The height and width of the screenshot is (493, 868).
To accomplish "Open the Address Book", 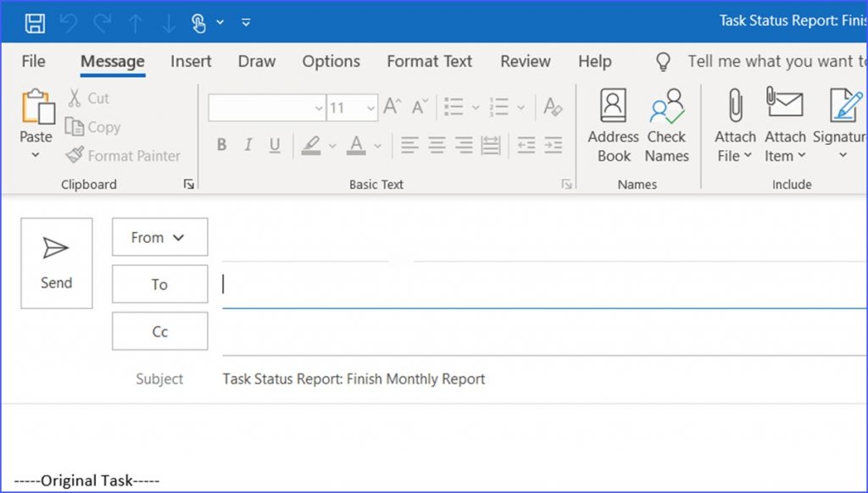I will click(612, 123).
